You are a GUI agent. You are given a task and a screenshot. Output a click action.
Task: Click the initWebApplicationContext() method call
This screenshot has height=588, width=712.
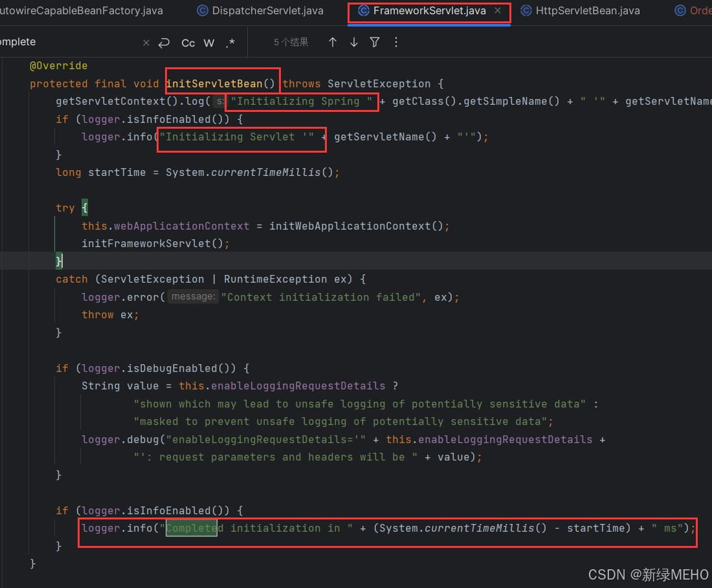tap(356, 226)
